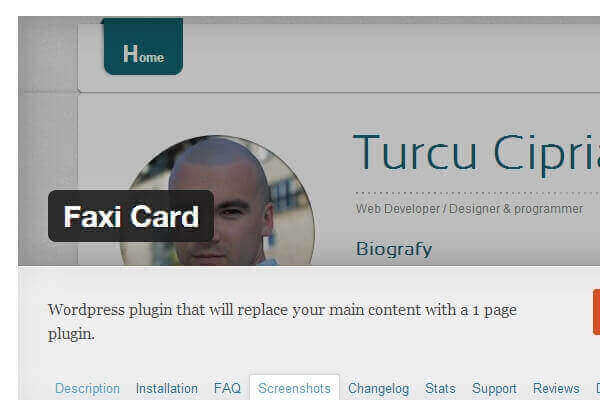
Task: Go to the Support tab
Action: coord(494,388)
